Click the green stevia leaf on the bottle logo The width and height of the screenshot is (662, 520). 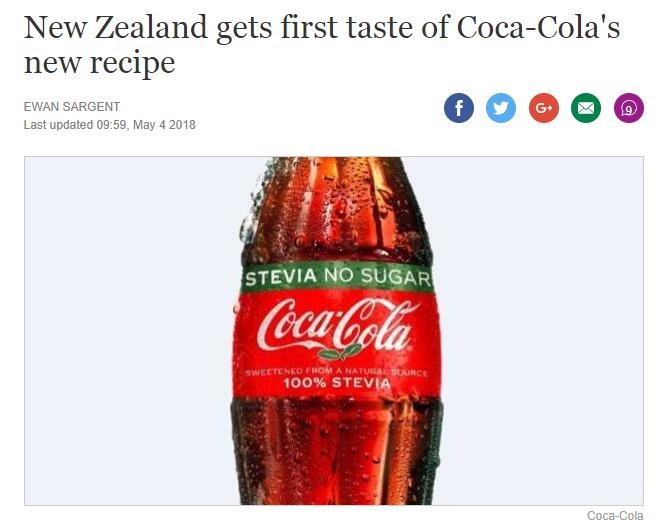pyautogui.click(x=340, y=351)
